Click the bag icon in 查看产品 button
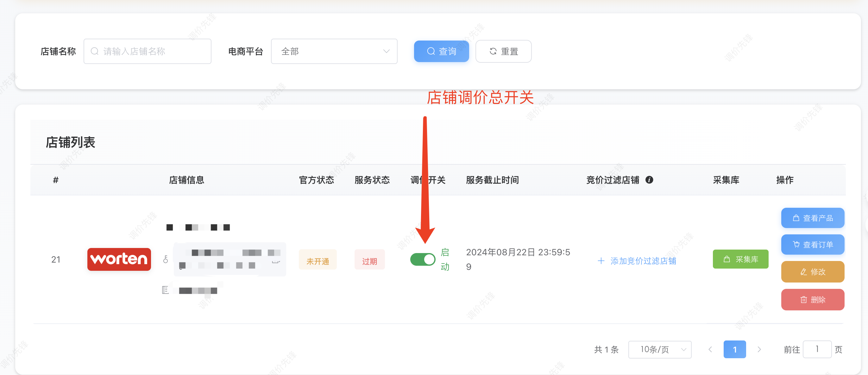The width and height of the screenshot is (868, 375). tap(796, 218)
